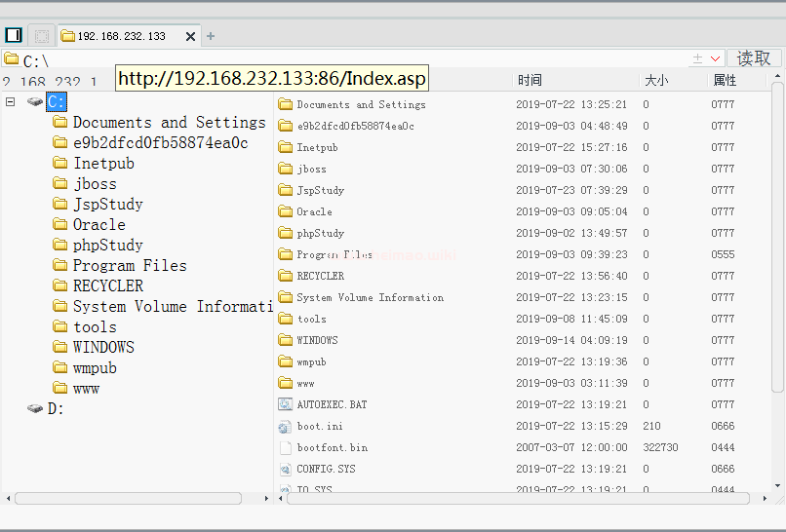Click the AUTOEXEC.BAT file icon
Viewport: 786px width, 532px height.
tap(285, 404)
